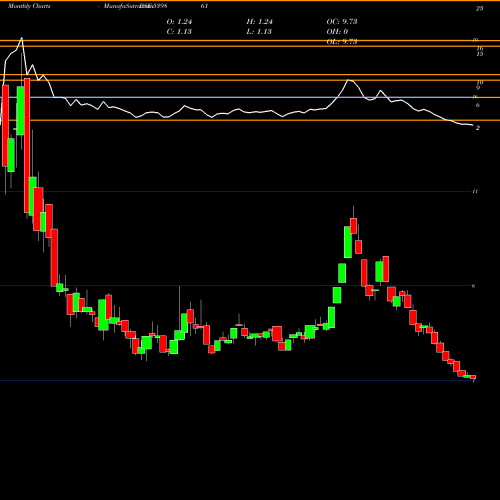Click the "OH: 0" reading
Viewport: 500px width, 500px height.
coord(337,32)
